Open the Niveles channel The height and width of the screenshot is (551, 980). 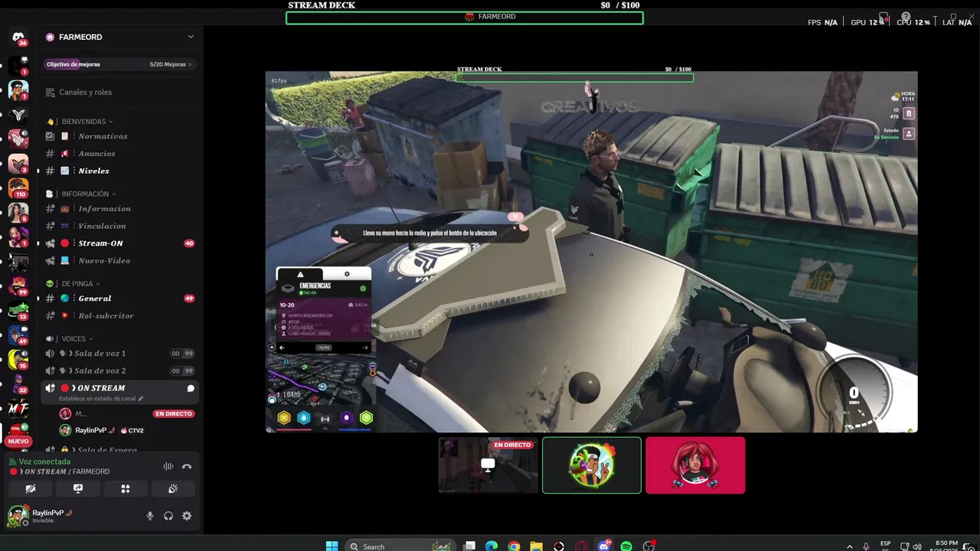pos(119,171)
